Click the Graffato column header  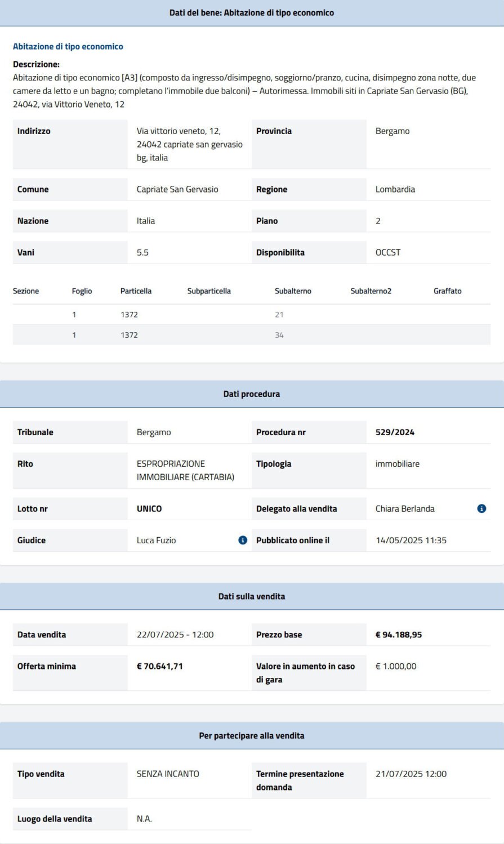pos(448,291)
